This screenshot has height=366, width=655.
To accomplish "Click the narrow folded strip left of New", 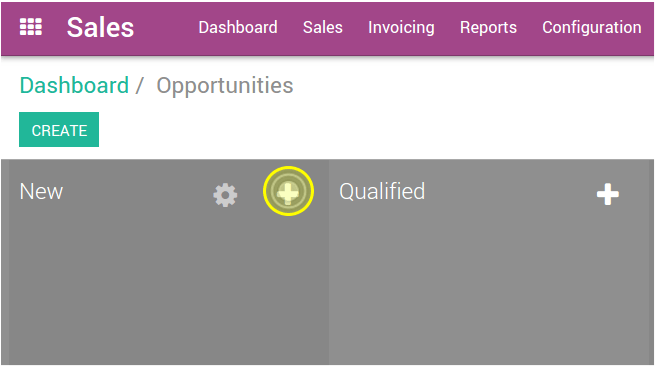I will (x=5, y=262).
